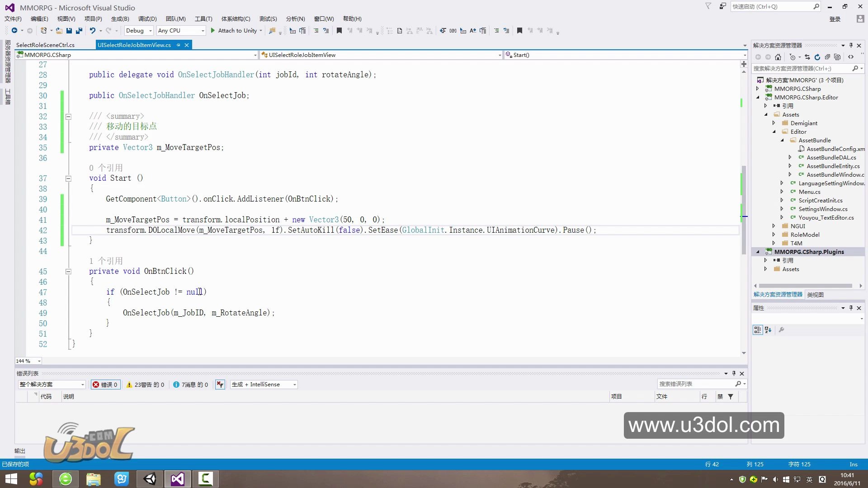Click the solution explorer horizontal scrollbar

click(805, 286)
